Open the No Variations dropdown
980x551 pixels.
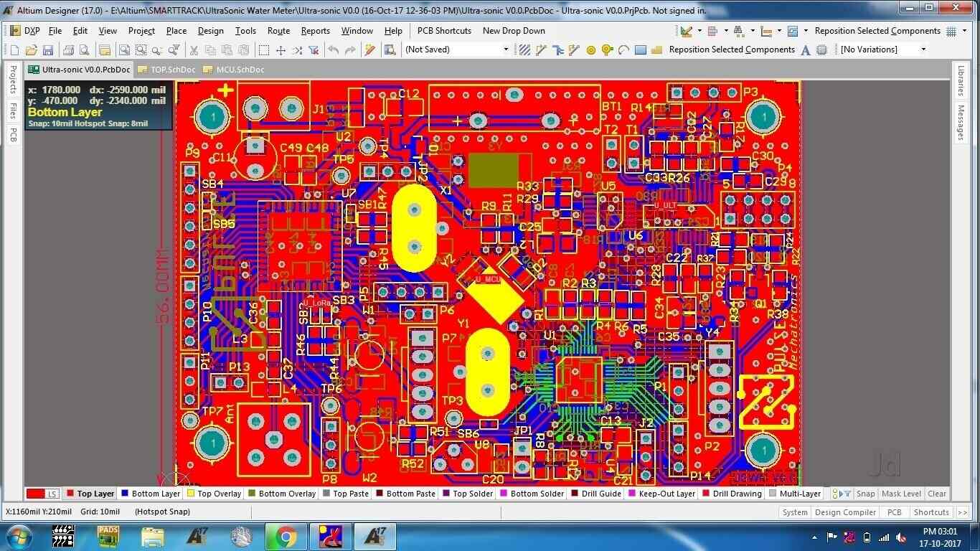coord(923,50)
